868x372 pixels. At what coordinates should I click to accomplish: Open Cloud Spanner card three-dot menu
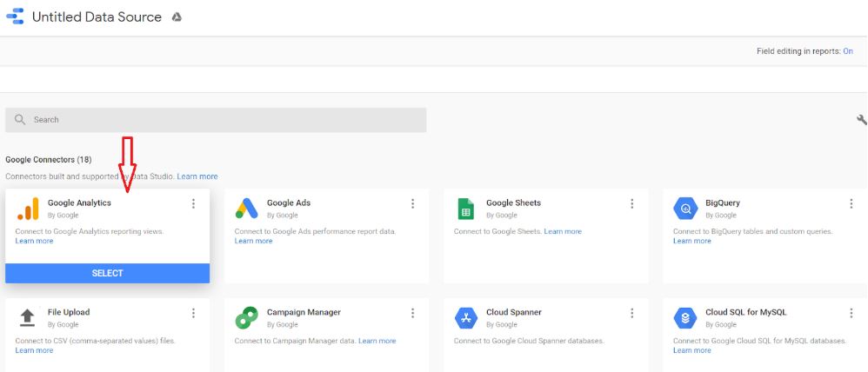[x=631, y=313]
